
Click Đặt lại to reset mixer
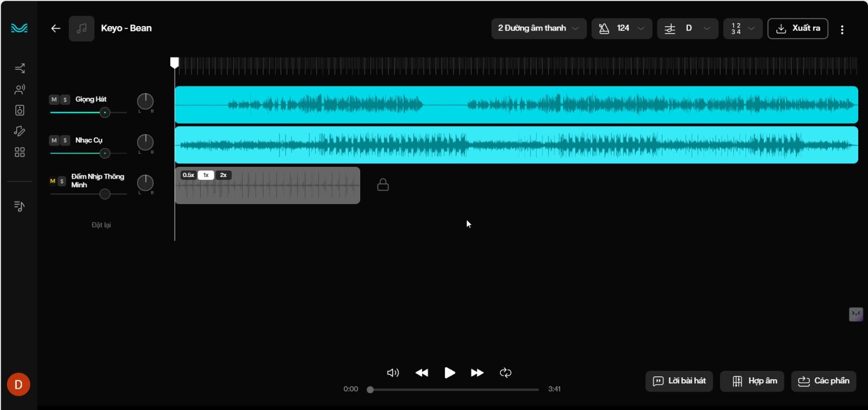click(x=101, y=225)
